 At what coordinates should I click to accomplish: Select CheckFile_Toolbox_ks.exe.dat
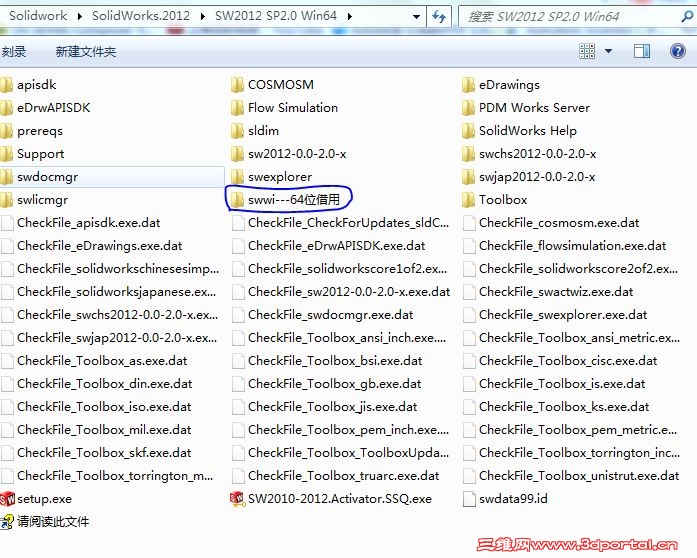pos(556,407)
